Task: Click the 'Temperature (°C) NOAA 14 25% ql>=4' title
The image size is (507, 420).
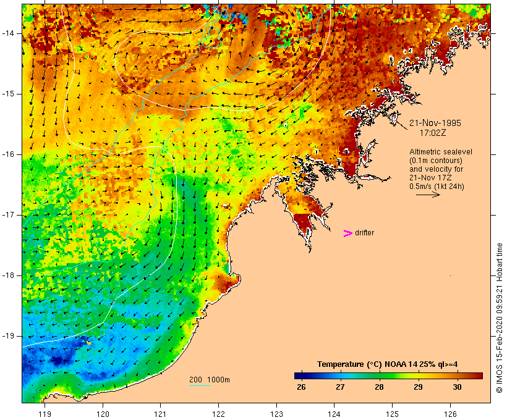Action: point(388,364)
